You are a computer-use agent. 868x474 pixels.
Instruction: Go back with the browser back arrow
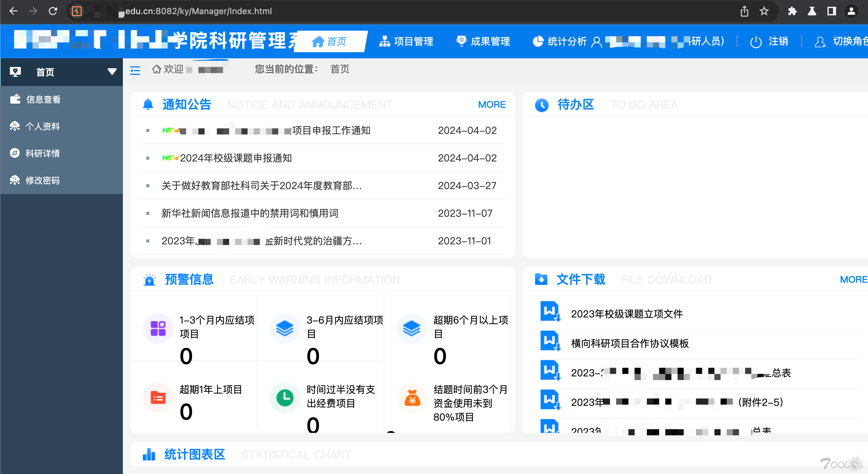pos(14,11)
